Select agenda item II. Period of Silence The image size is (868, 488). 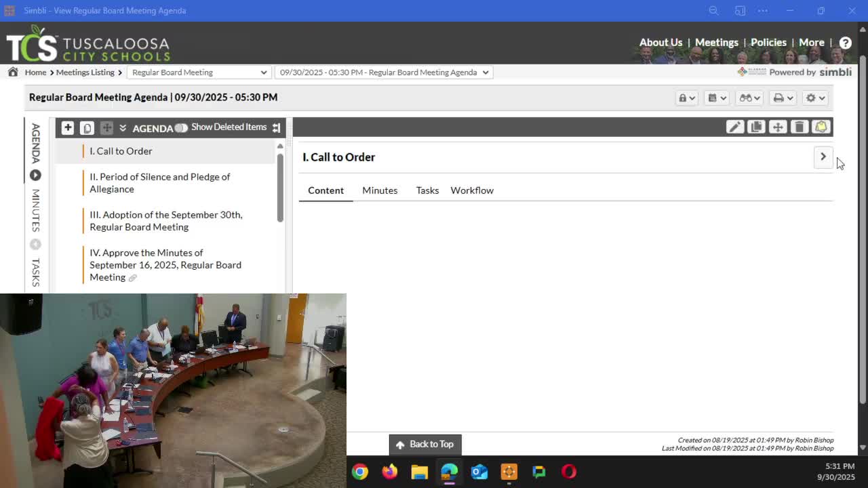click(160, 183)
